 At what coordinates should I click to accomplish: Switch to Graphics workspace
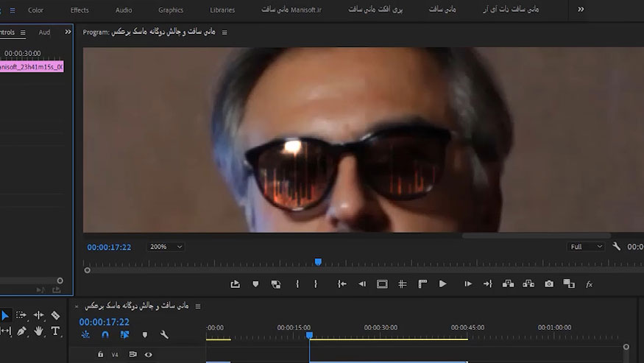point(171,10)
